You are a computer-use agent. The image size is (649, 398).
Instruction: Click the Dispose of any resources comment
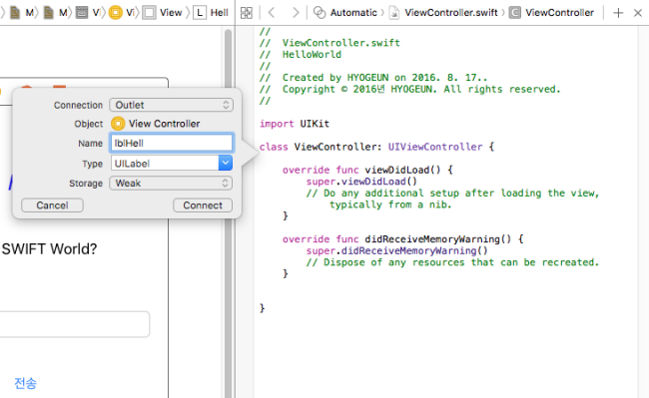(452, 262)
